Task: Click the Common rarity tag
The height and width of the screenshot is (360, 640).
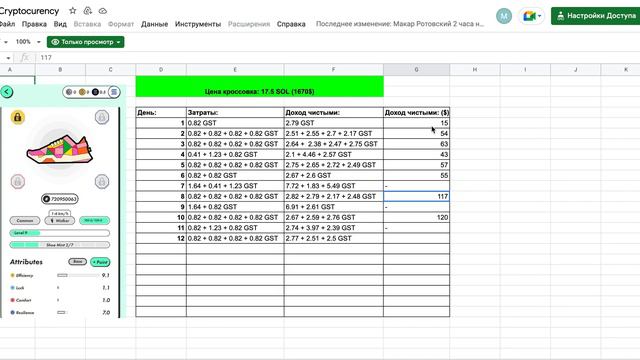Action: [25, 220]
